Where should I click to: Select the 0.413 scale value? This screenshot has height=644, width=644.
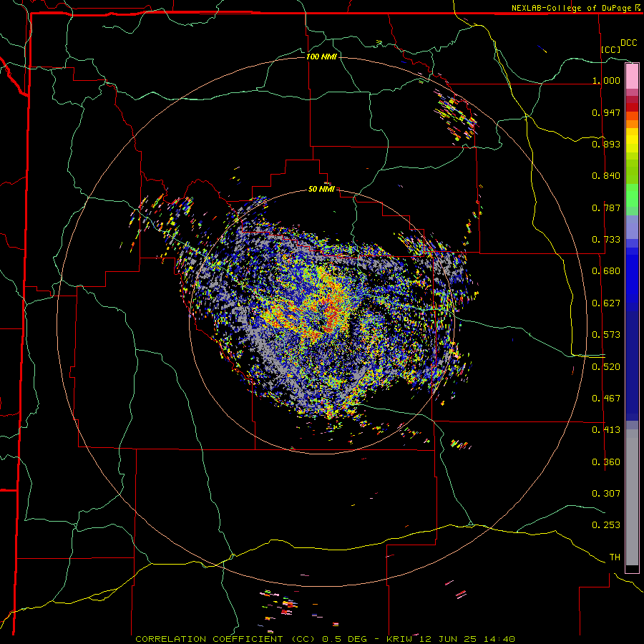point(606,430)
